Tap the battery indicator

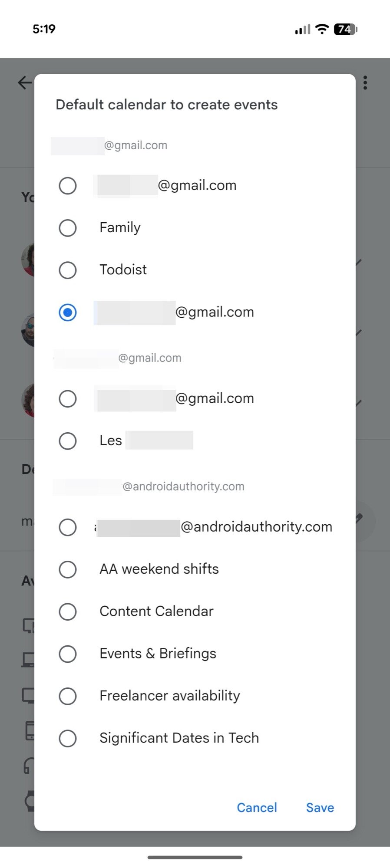(x=343, y=29)
